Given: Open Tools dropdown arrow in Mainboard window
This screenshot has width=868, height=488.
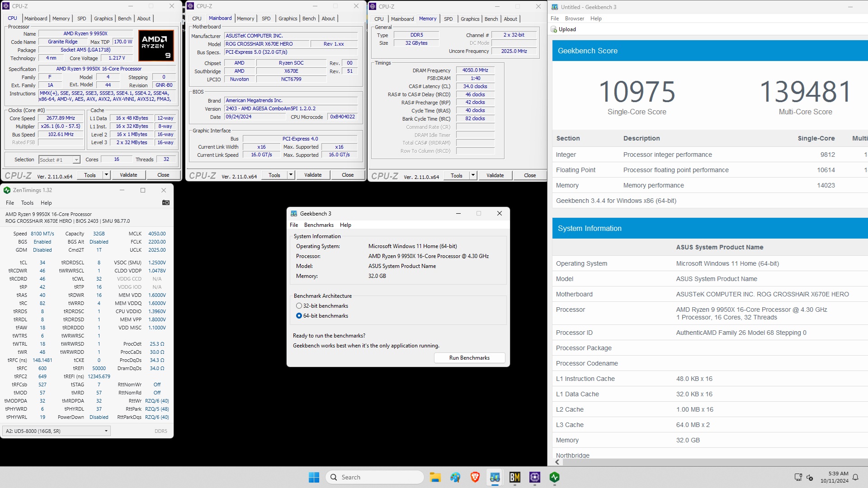Looking at the screenshot, I should [291, 175].
